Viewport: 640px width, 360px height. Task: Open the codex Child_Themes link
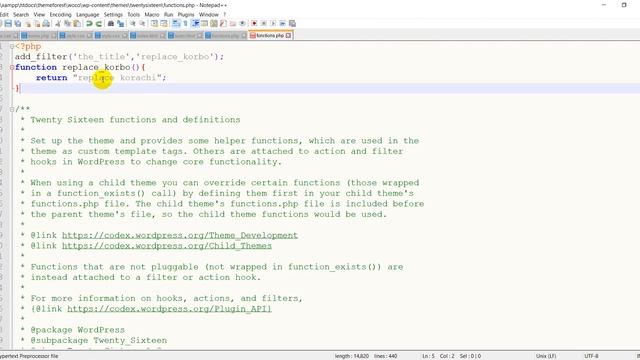tap(167, 246)
